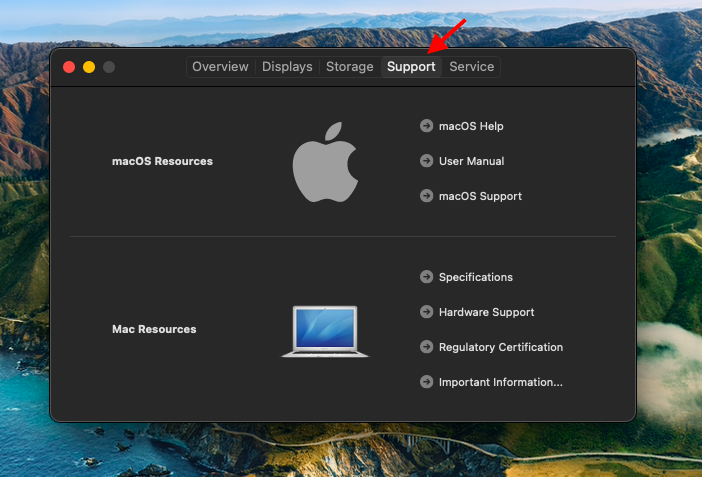Screen dimensions: 702x477
Task: Click the arrow icon beside macOS Help
Action: pos(426,126)
